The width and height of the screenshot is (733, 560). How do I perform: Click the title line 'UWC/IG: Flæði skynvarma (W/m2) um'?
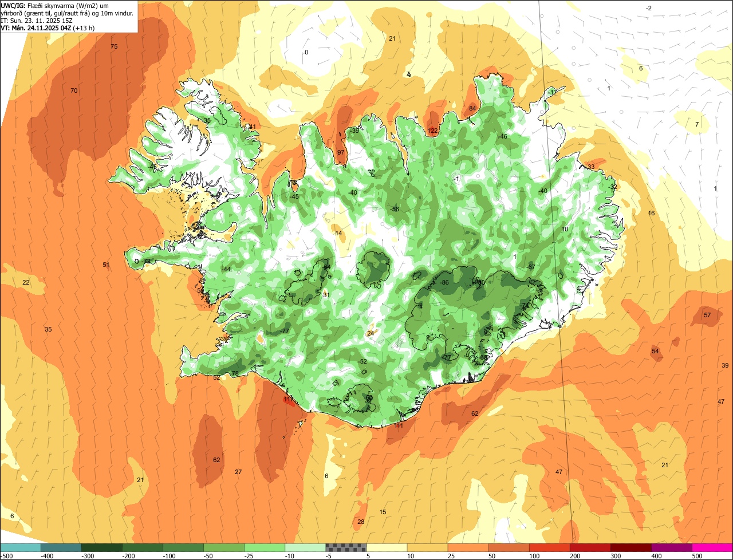click(x=55, y=5)
